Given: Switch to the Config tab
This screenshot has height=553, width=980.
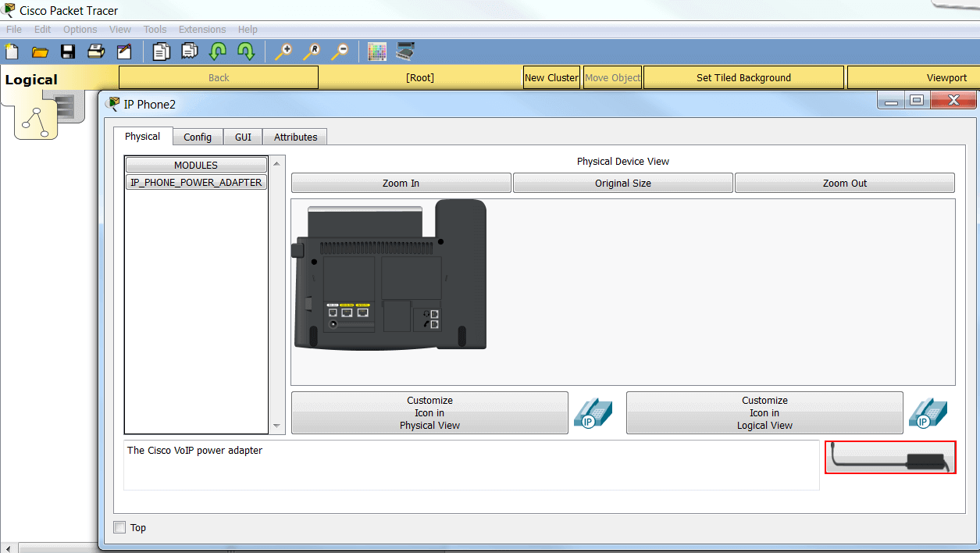Looking at the screenshot, I should point(198,137).
